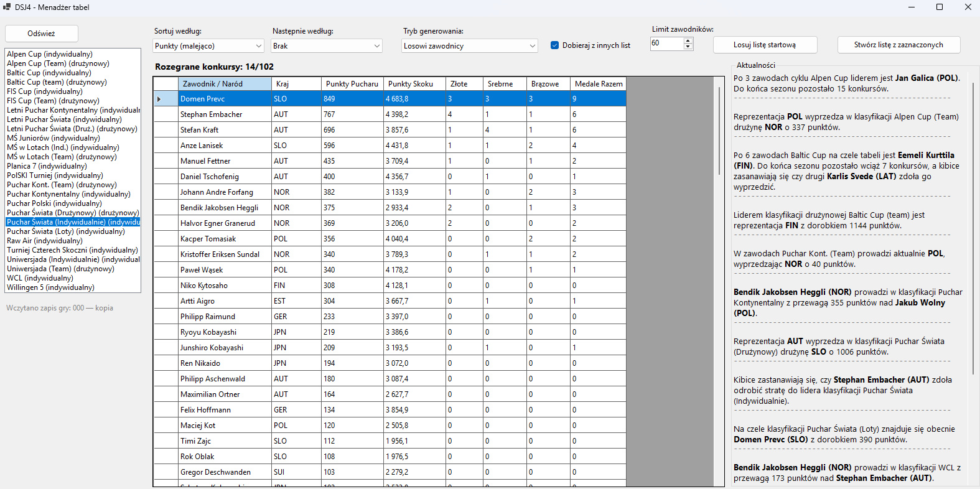980x489 pixels.
Task: Sort by Srebrne column header
Action: pyautogui.click(x=505, y=84)
